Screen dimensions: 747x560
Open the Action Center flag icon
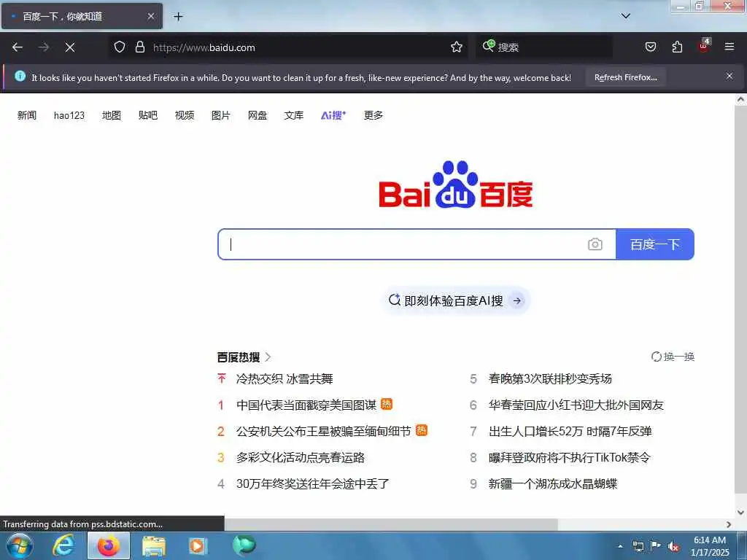tap(656, 546)
